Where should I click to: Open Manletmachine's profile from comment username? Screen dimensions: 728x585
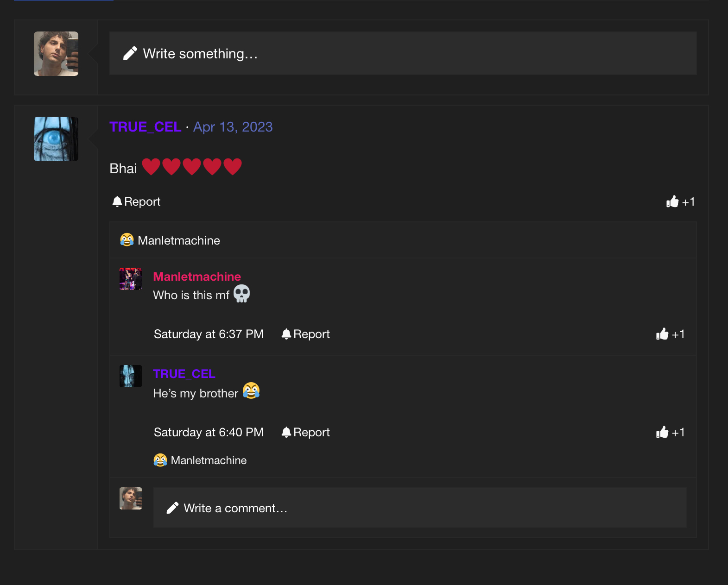coord(197,277)
